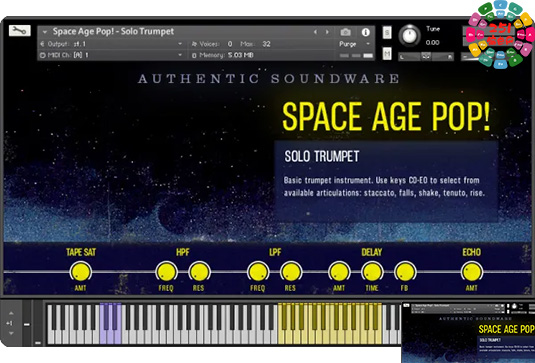The height and width of the screenshot is (363, 535).
Task: Click the Delay FB knob
Action: click(405, 272)
